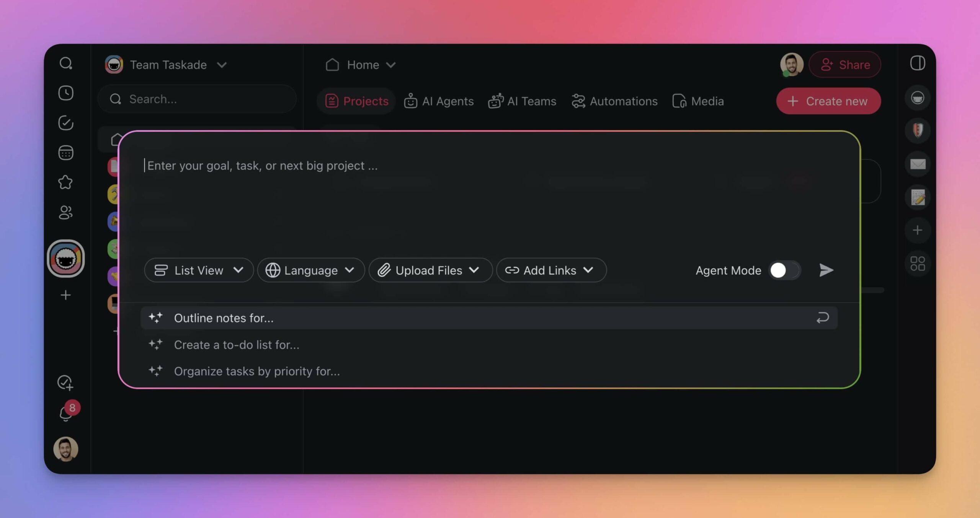The image size is (980, 518).
Task: Open the completed tasks checkmark icon
Action: point(66,123)
